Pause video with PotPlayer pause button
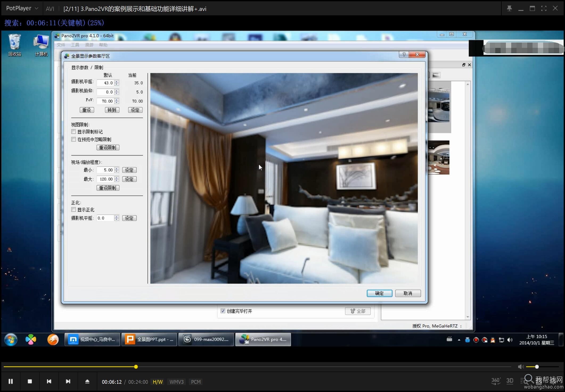This screenshot has width=565, height=392. click(x=11, y=381)
